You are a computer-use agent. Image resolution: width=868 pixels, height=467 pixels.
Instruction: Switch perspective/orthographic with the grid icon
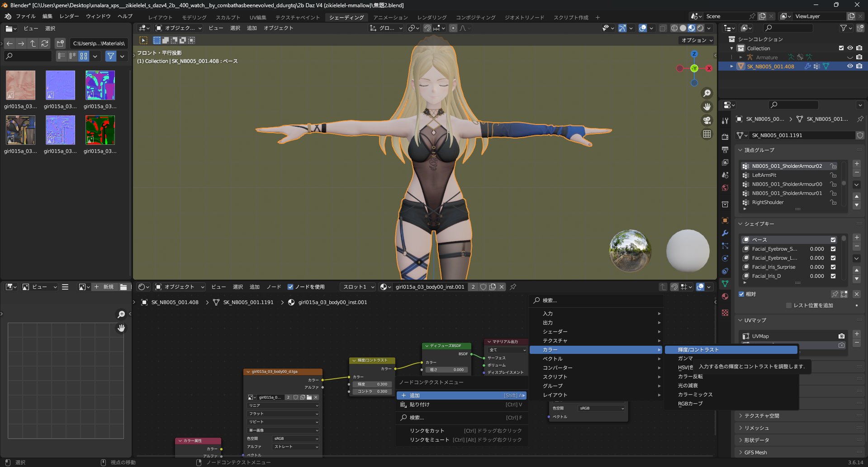(707, 134)
